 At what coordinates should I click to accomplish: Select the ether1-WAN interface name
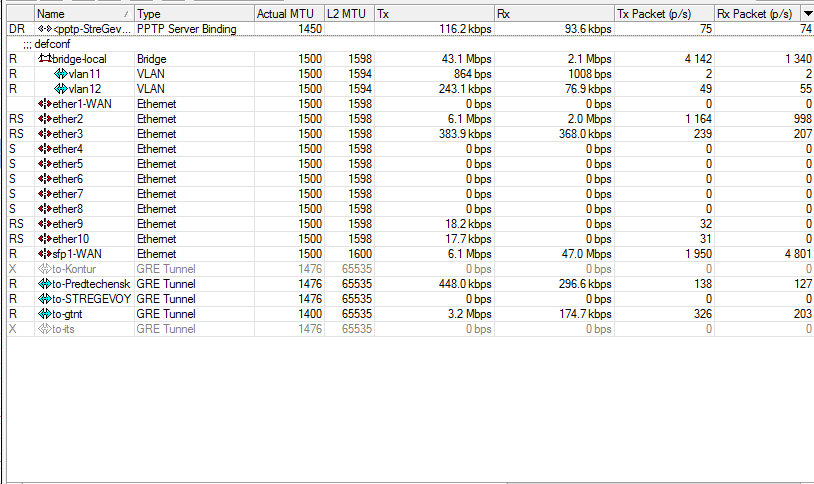pos(82,104)
